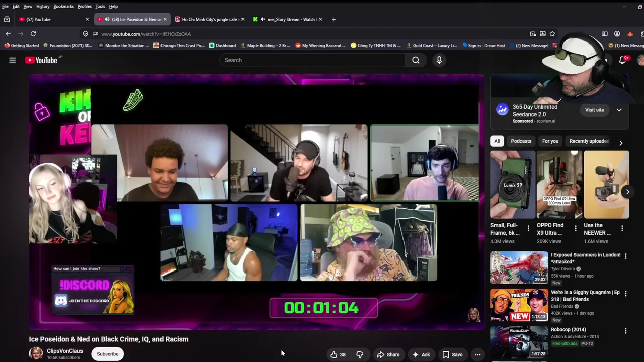Image resolution: width=644 pixels, height=362 pixels.
Task: Start voice search with the microphone
Action: 439,60
